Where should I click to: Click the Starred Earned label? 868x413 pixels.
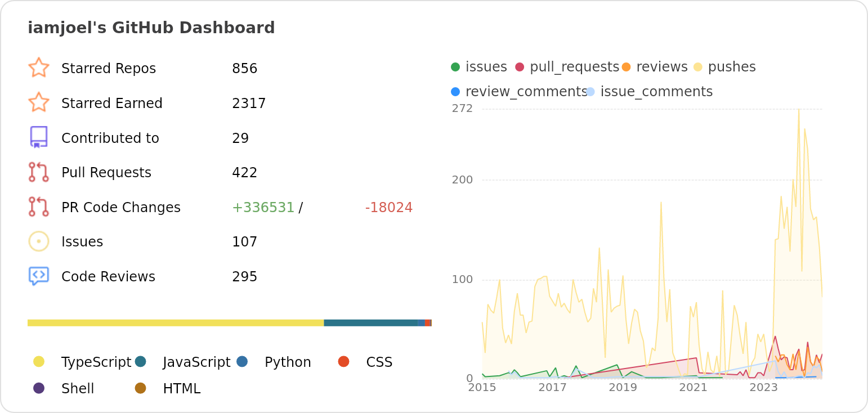pos(112,104)
